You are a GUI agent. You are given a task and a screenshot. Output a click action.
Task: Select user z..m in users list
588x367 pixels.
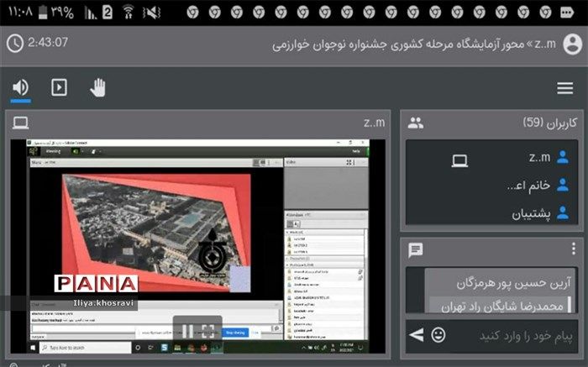(x=538, y=157)
